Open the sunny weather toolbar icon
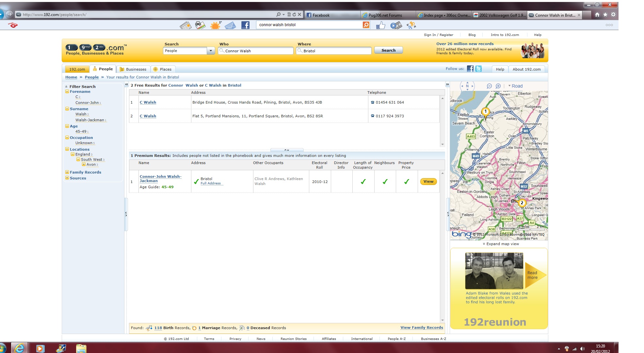 click(x=216, y=25)
